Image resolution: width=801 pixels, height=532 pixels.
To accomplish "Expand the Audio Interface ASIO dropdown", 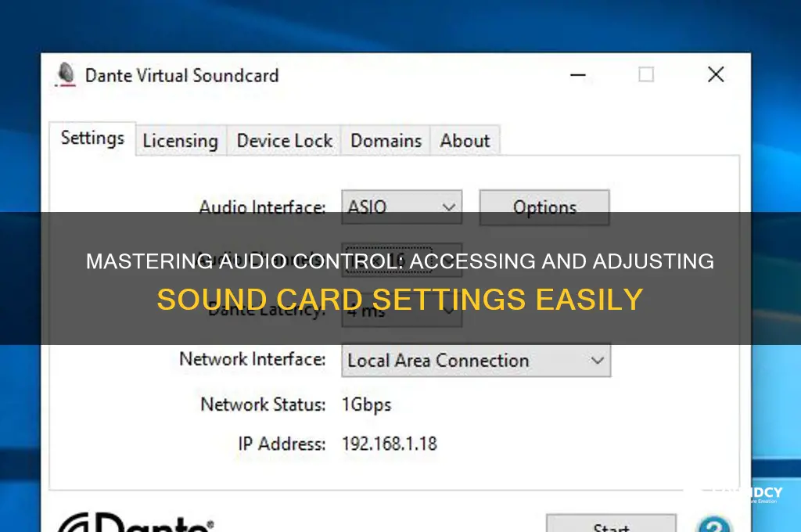I will coord(402,207).
